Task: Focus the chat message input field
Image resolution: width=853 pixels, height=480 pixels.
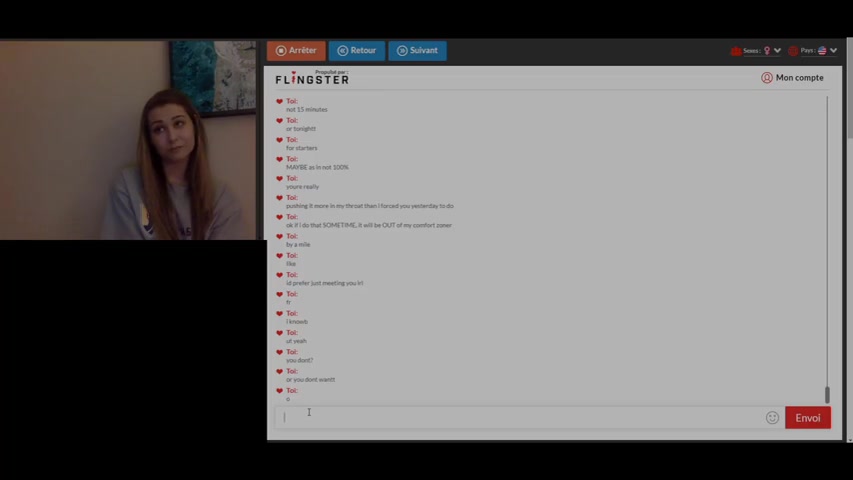Action: pyautogui.click(x=520, y=418)
